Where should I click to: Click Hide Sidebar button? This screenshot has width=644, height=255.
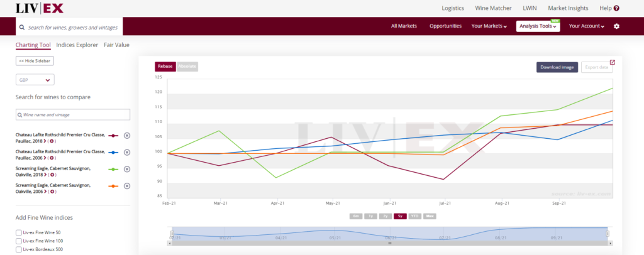35,61
